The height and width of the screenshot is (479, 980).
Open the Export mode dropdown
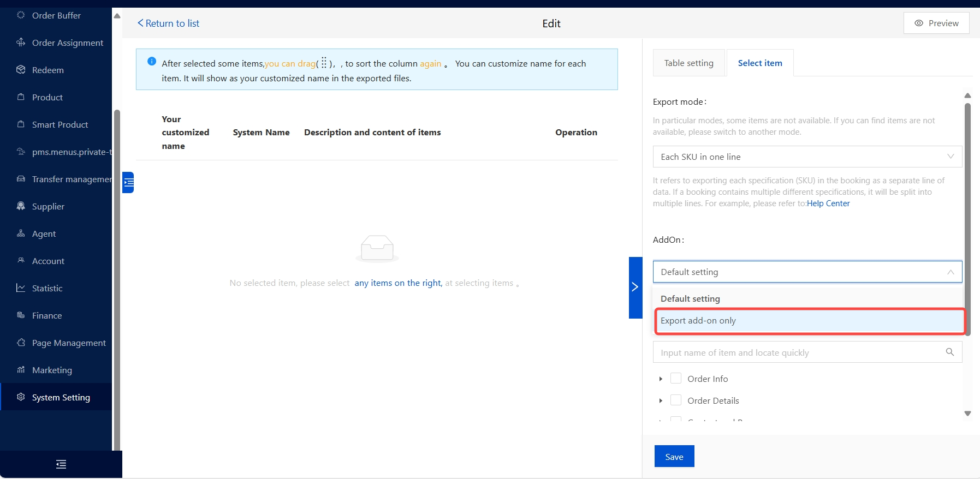[x=807, y=157]
